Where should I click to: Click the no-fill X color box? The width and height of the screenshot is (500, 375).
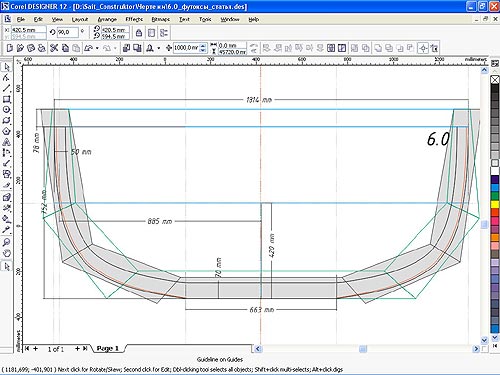(x=495, y=80)
